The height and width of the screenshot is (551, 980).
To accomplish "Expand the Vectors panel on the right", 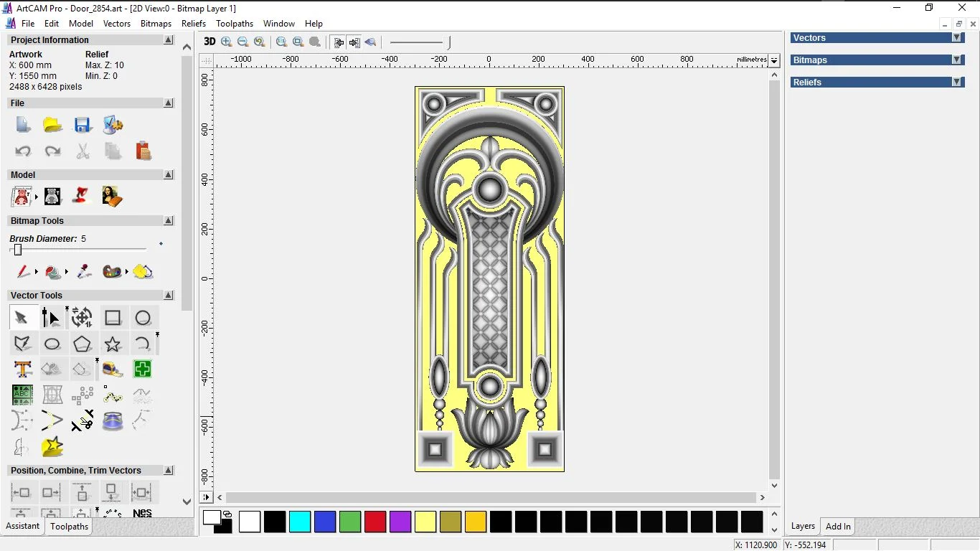I will point(956,38).
